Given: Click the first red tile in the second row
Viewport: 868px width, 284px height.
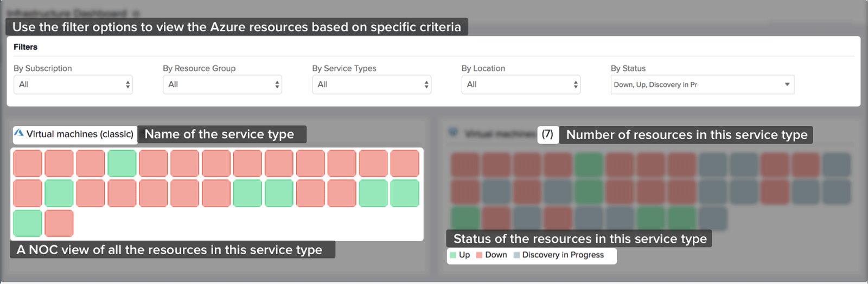Looking at the screenshot, I should 28,193.
